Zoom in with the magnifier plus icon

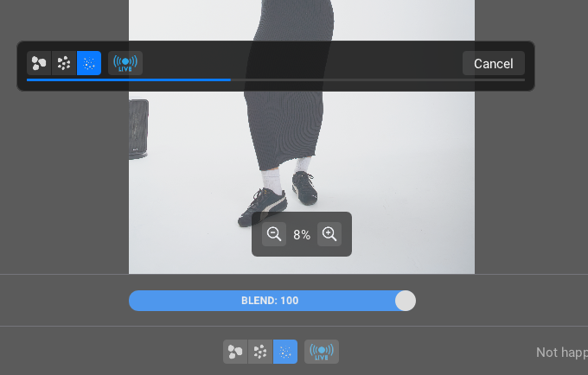pyautogui.click(x=329, y=234)
